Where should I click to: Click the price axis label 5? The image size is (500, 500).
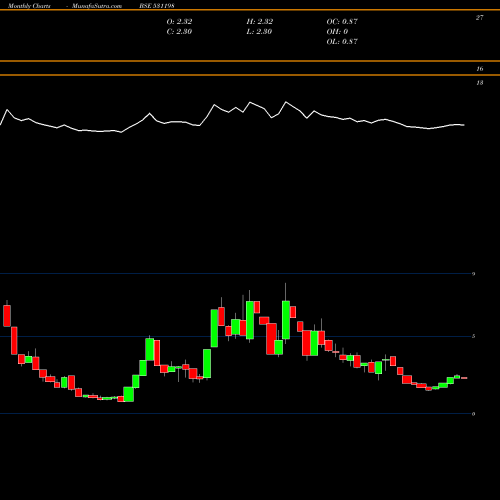[473, 336]
